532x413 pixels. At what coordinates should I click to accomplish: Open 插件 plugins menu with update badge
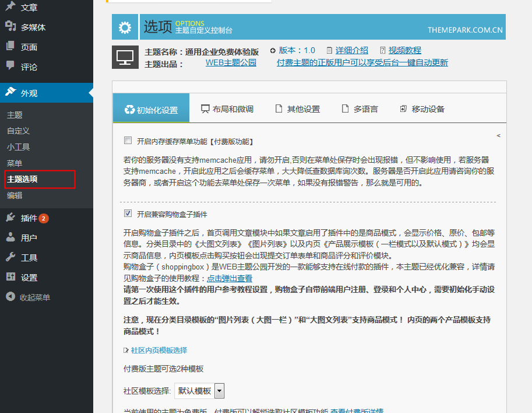coord(29,218)
